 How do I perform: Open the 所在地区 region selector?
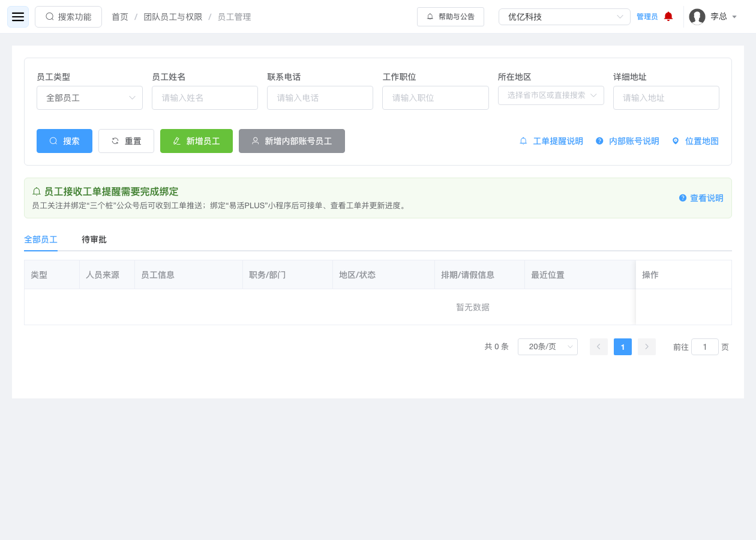(551, 95)
